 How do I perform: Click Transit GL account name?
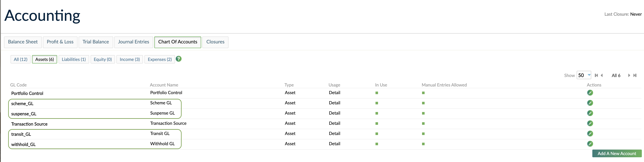(x=160, y=133)
